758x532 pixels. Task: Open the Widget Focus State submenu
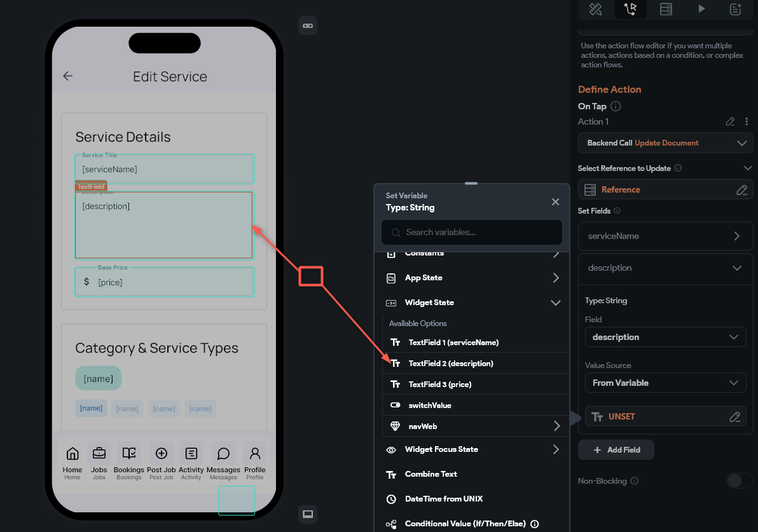(473, 449)
